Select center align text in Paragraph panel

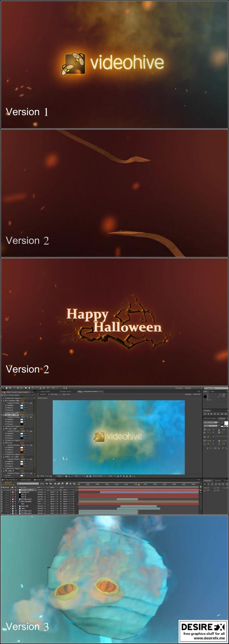(x=208, y=484)
